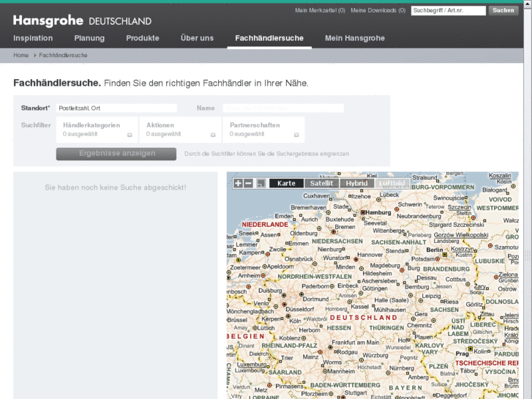Click the DEUTSCHLAND label on the map
This screenshot has width=532, height=399.
(x=364, y=318)
